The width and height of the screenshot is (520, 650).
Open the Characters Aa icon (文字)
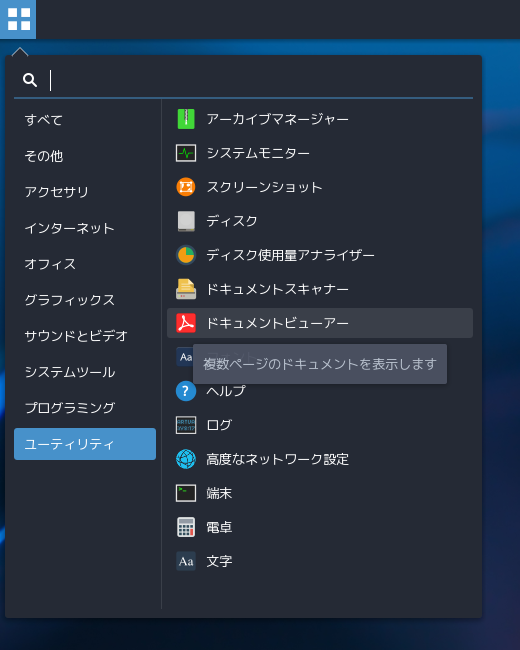click(186, 561)
